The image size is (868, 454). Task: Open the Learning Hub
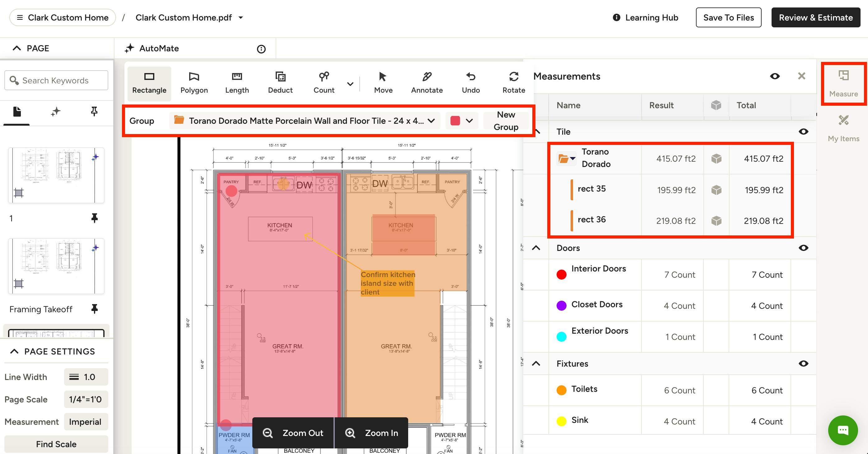pos(645,17)
